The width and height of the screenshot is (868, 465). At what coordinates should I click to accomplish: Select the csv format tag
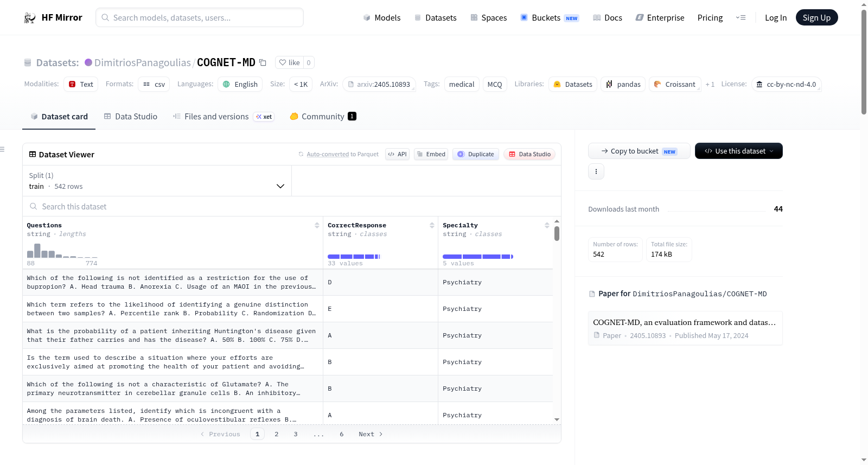[x=154, y=84]
